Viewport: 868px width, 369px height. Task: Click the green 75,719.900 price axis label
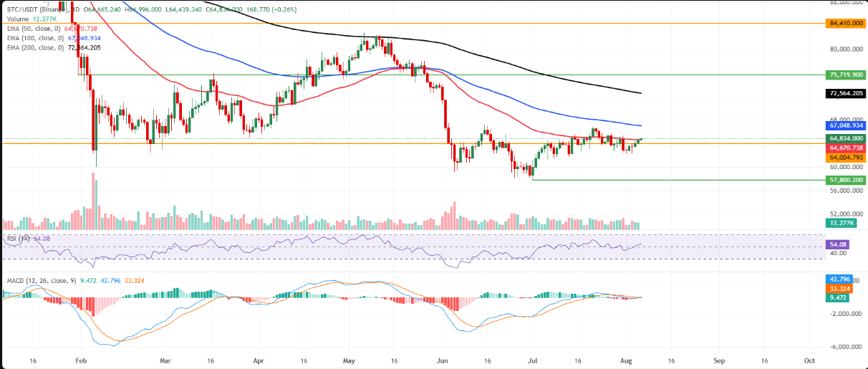click(845, 75)
